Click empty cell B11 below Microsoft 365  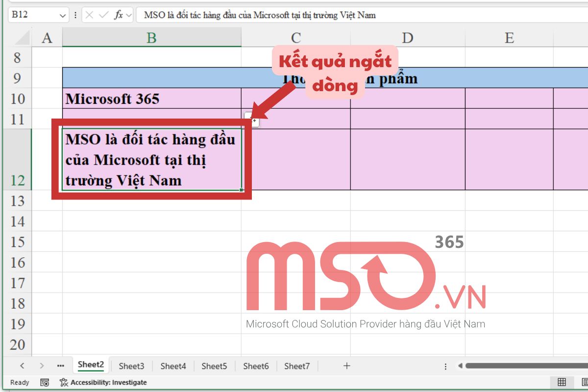click(x=152, y=119)
